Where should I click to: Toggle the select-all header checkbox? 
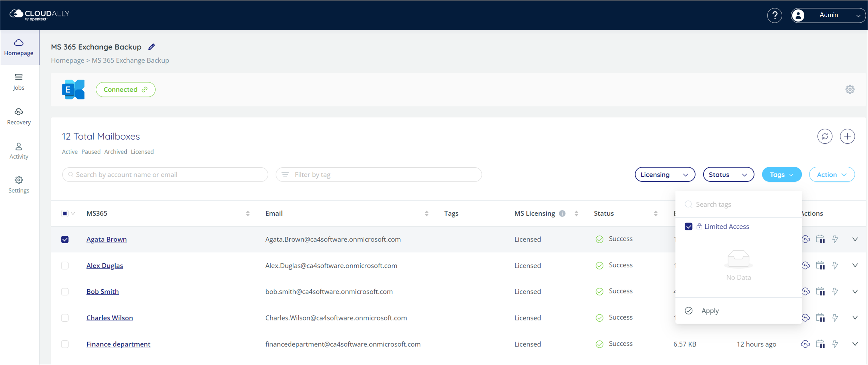[65, 213]
